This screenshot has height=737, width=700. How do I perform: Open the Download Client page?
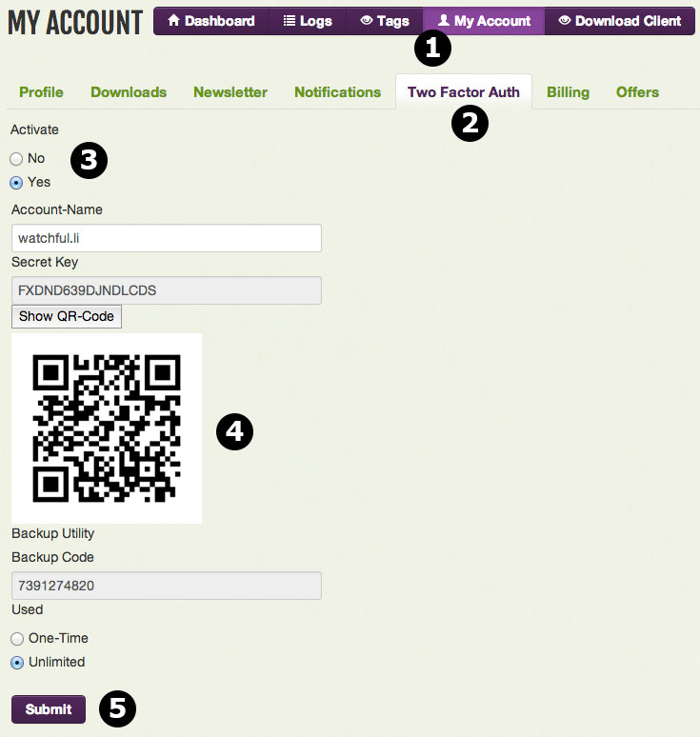pos(620,21)
